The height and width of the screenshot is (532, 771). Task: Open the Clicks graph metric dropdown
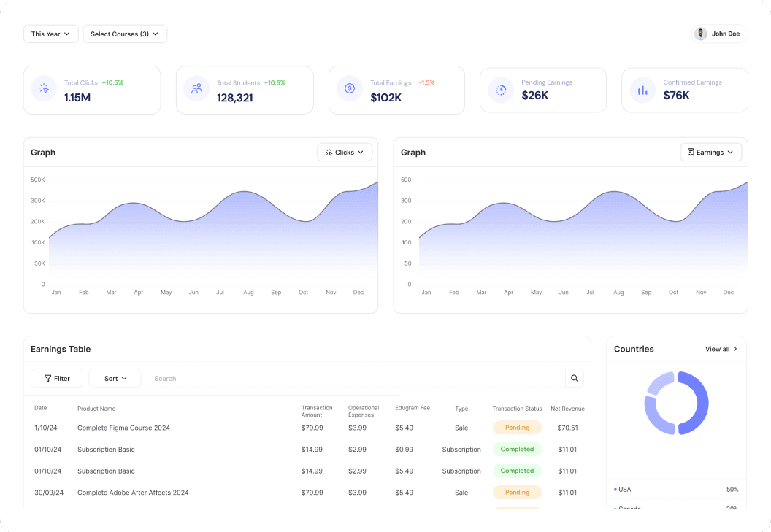click(345, 153)
